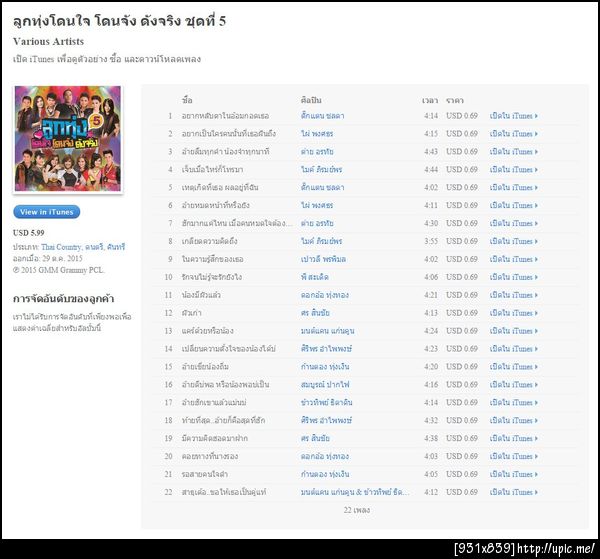Visit the artist link on track 12
Viewport: 600px width, 559px height.
[315, 313]
